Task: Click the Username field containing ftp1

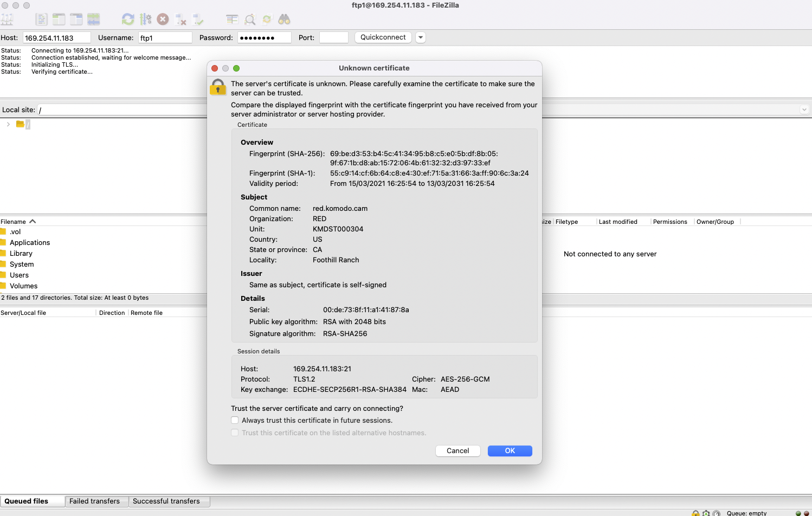Action: pos(165,38)
